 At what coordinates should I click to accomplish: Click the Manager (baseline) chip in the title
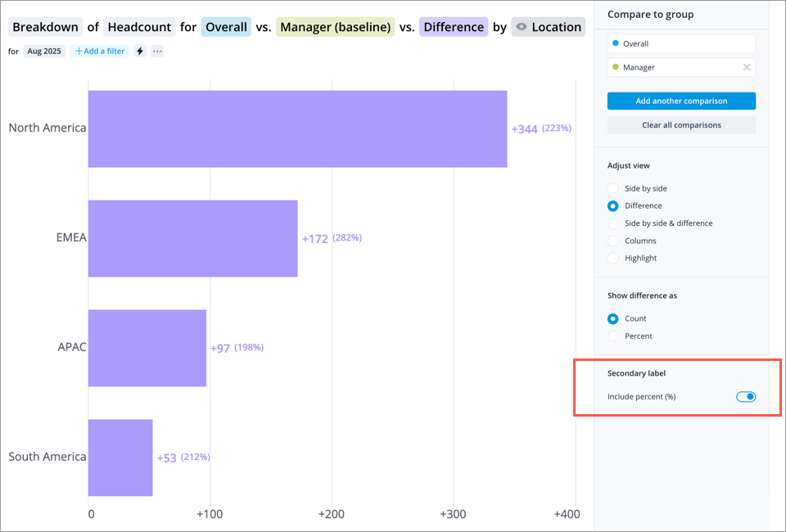pos(335,27)
